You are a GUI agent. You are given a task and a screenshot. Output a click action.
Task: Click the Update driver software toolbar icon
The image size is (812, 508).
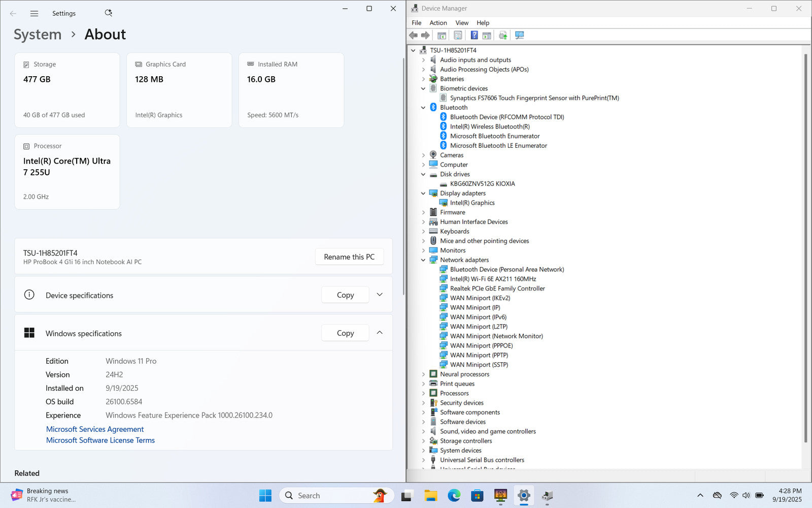click(x=503, y=35)
